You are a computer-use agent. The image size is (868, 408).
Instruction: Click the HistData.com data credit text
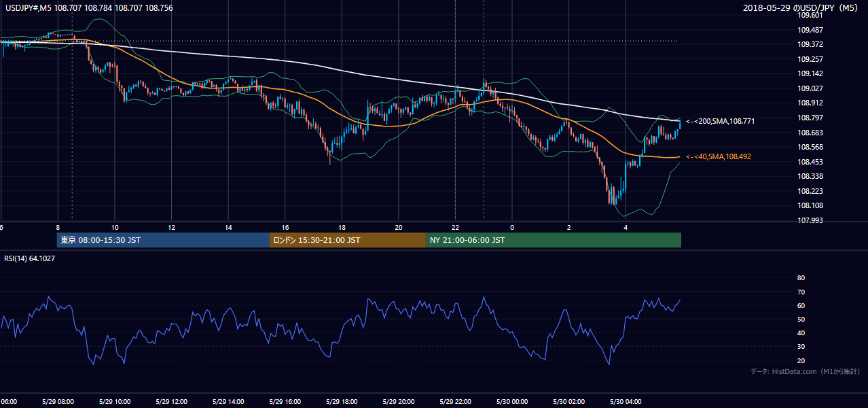click(x=806, y=371)
